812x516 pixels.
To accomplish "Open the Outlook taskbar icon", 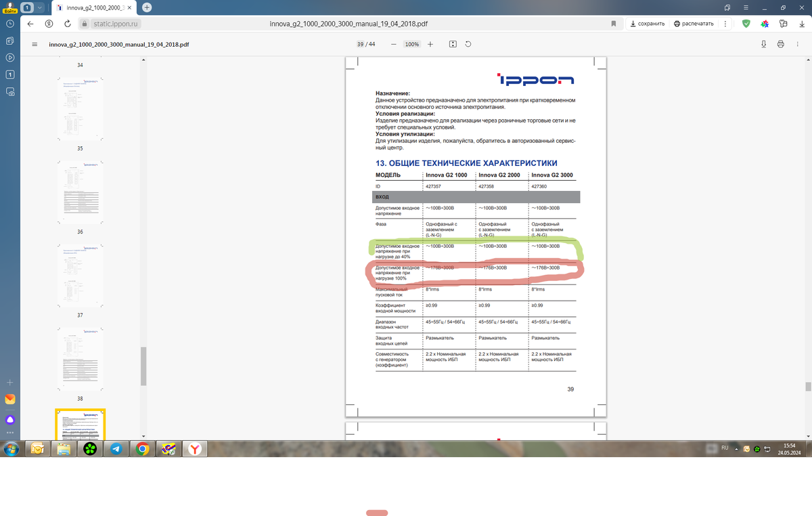I will [x=38, y=448].
